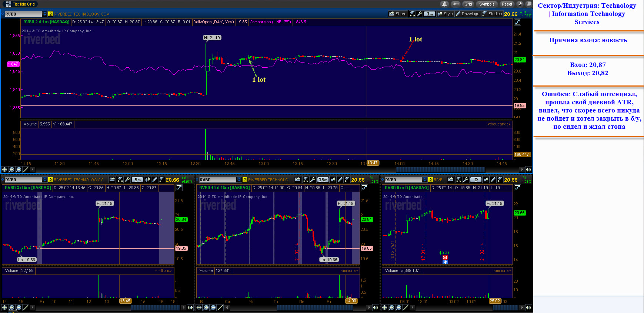This screenshot has height=313, width=644.
Task: Click main chart timeline scrollbar thumb
Action: coord(440,169)
